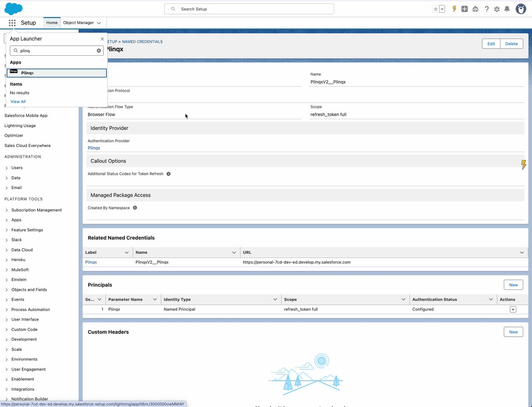
Task: Open the Plinqx authentication provider link
Action: tap(94, 148)
